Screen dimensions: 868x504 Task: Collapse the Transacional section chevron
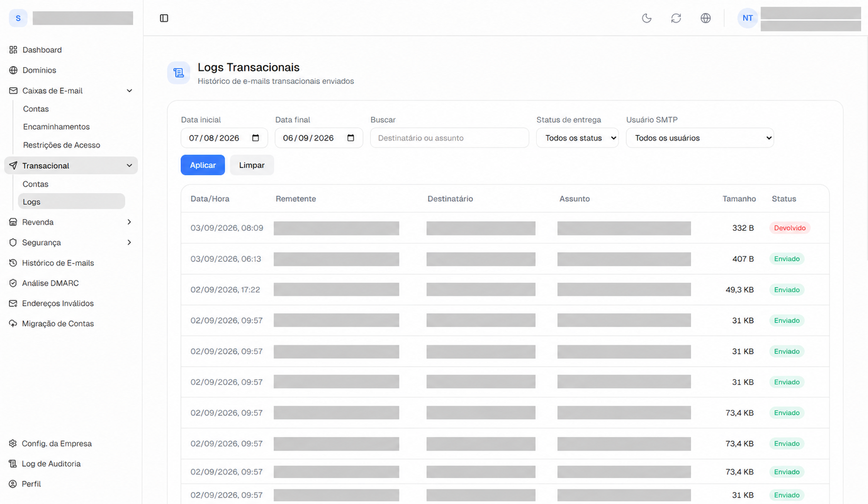[x=129, y=166]
